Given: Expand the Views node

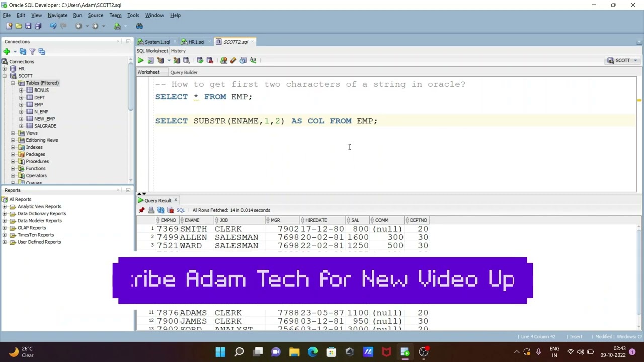Looking at the screenshot, I should pyautogui.click(x=13, y=133).
